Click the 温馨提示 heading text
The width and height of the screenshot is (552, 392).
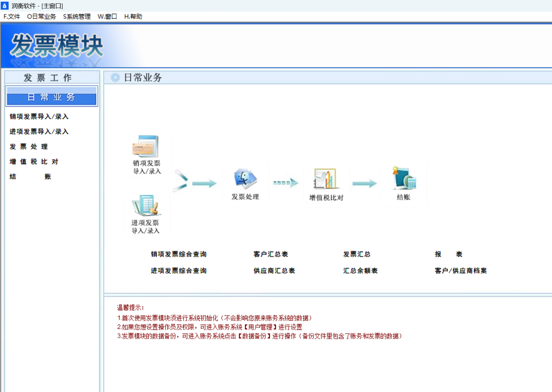tap(130, 308)
